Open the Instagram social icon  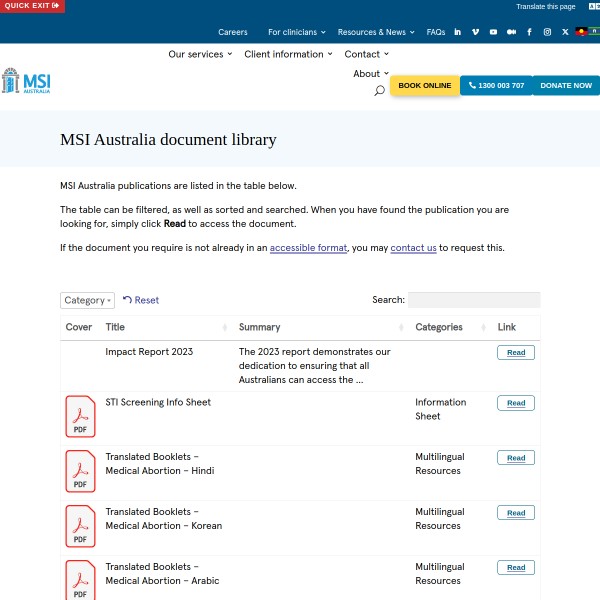point(547,32)
